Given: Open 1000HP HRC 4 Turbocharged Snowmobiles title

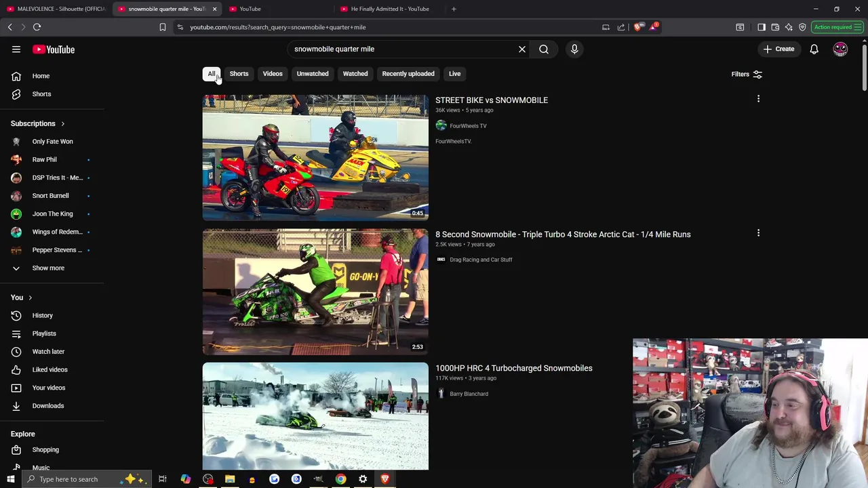Looking at the screenshot, I should point(514,368).
